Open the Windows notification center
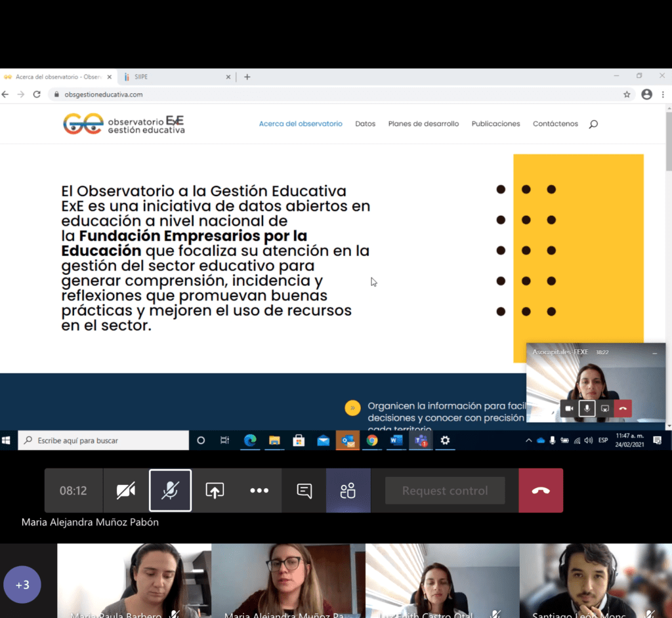 pyautogui.click(x=658, y=440)
